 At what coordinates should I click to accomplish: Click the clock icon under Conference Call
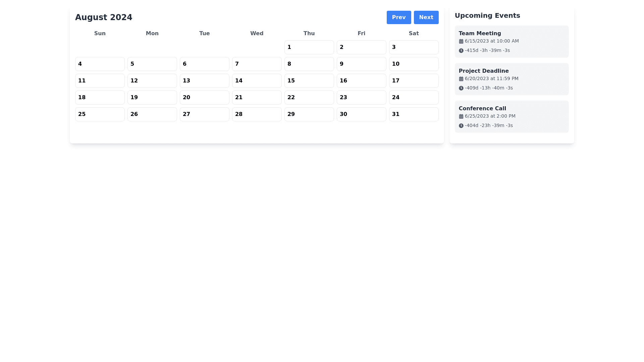pos(461,126)
